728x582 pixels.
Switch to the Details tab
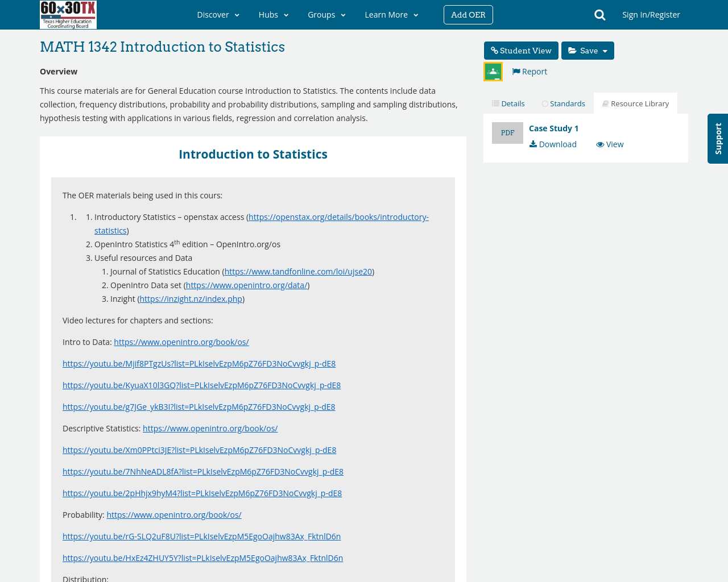(x=508, y=103)
